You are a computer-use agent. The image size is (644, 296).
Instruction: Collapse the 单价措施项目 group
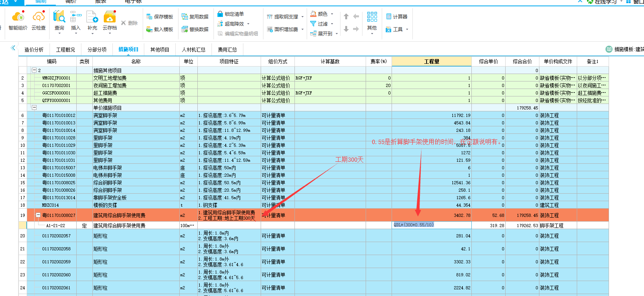34,107
